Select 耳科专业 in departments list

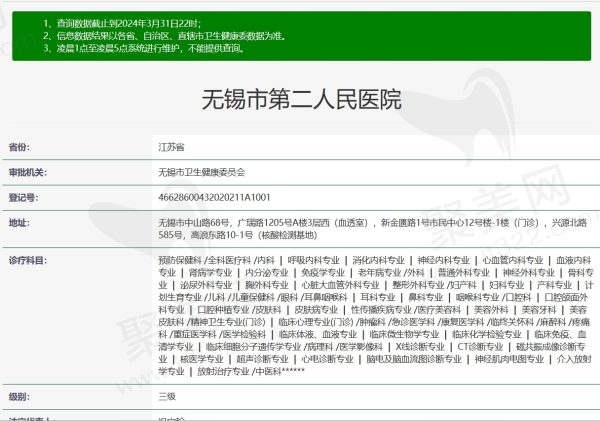[x=378, y=298]
